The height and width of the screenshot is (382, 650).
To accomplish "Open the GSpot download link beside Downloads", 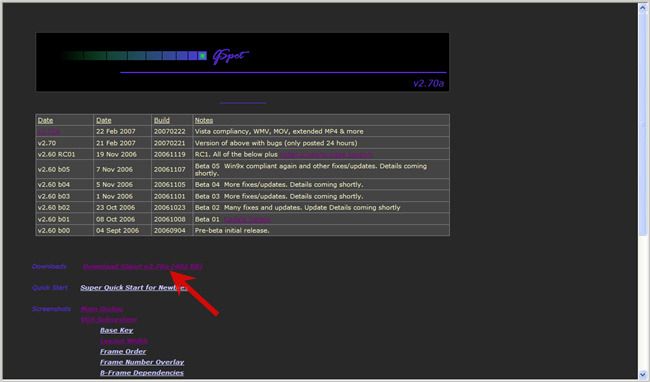I will pyautogui.click(x=143, y=266).
